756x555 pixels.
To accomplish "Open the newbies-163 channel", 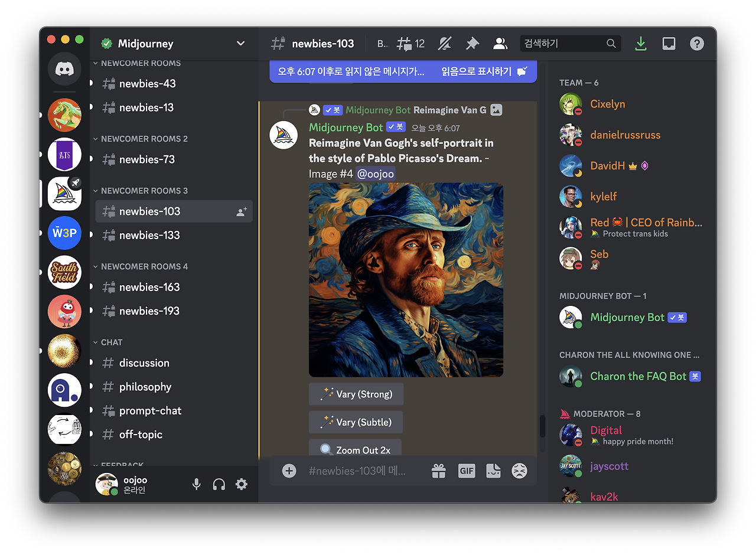I will [x=174, y=287].
